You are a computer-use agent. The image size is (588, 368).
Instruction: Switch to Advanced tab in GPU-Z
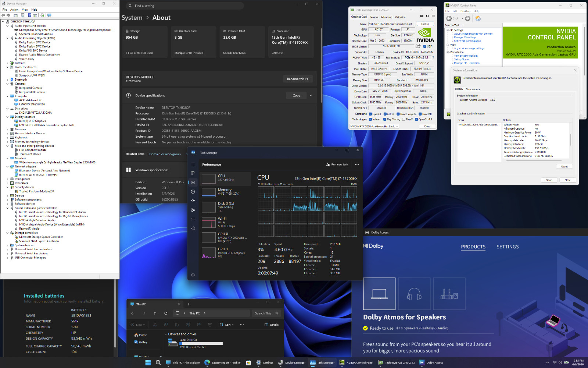click(387, 17)
